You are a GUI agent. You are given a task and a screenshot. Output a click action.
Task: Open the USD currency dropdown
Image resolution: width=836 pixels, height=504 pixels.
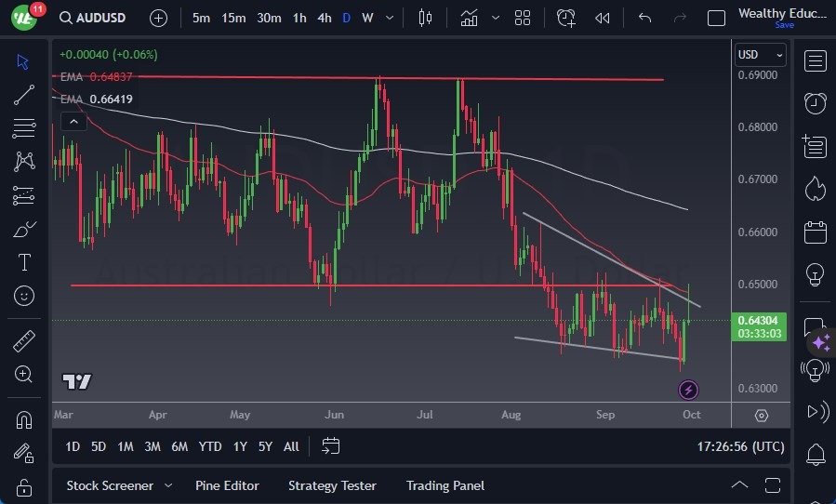pyautogui.click(x=760, y=55)
